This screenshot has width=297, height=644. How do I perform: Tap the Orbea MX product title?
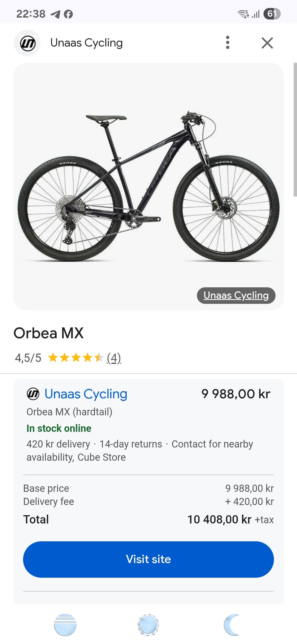point(49,333)
